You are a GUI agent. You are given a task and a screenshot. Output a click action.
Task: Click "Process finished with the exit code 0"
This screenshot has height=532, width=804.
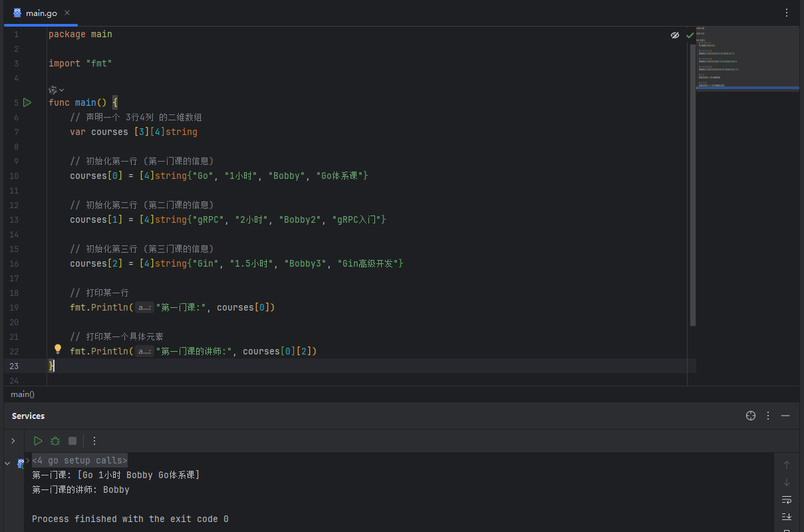[x=130, y=519]
